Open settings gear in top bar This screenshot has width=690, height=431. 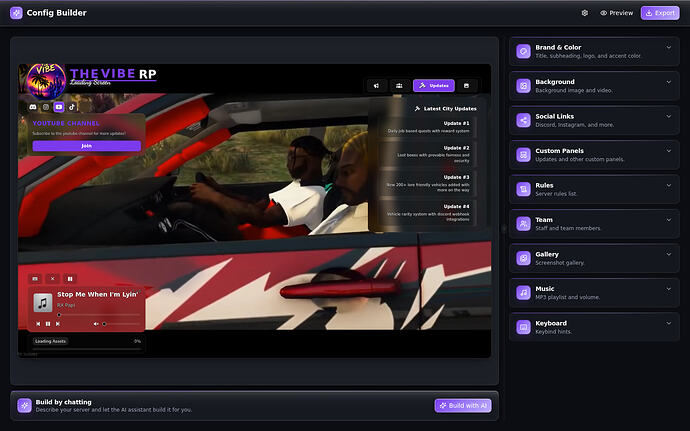point(585,13)
